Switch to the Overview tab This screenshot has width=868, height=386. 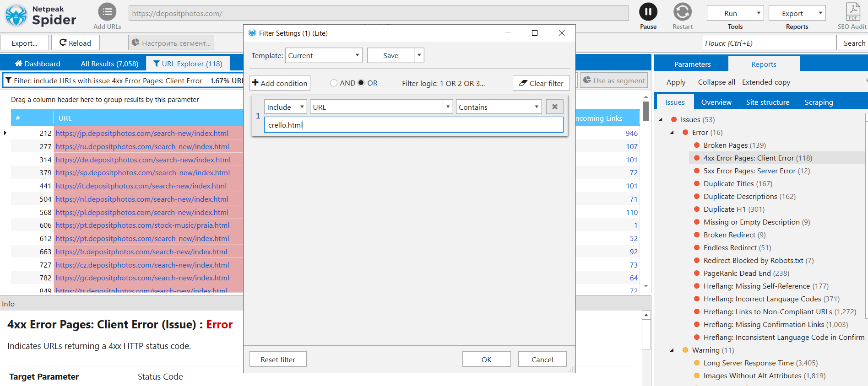(716, 102)
